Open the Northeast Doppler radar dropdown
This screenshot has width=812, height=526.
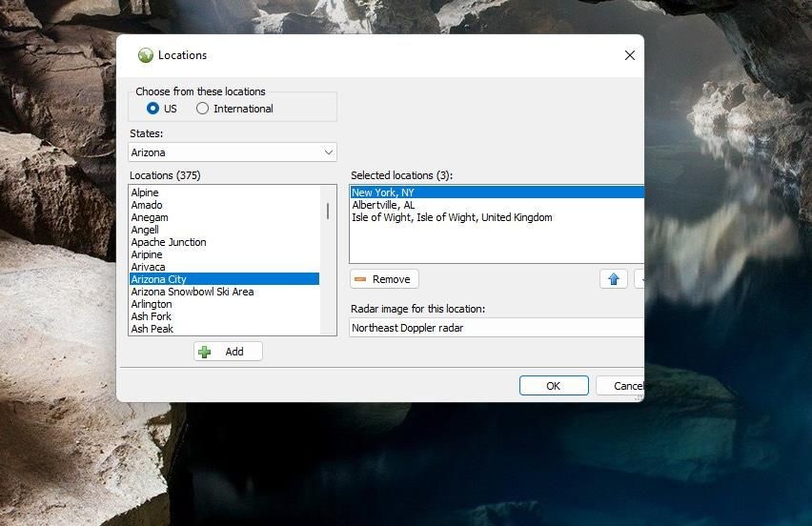coord(497,328)
